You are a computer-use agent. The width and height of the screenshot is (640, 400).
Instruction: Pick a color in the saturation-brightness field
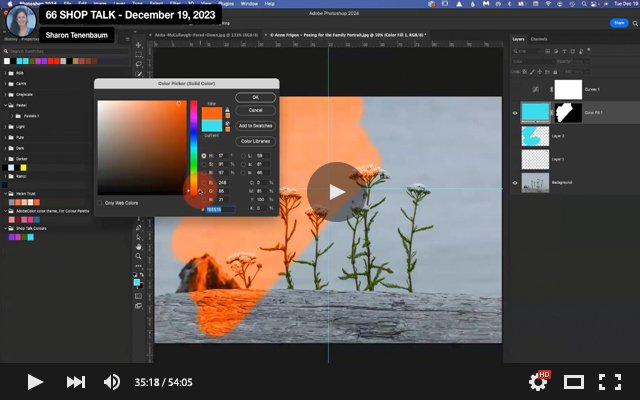point(142,147)
